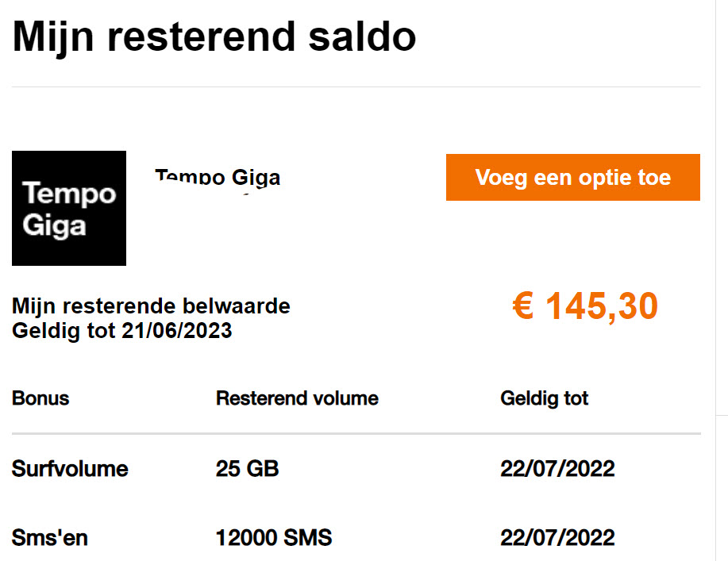This screenshot has height=561, width=728.
Task: Click the 'Mijn resterende belwaarde' label
Action: click(x=151, y=305)
